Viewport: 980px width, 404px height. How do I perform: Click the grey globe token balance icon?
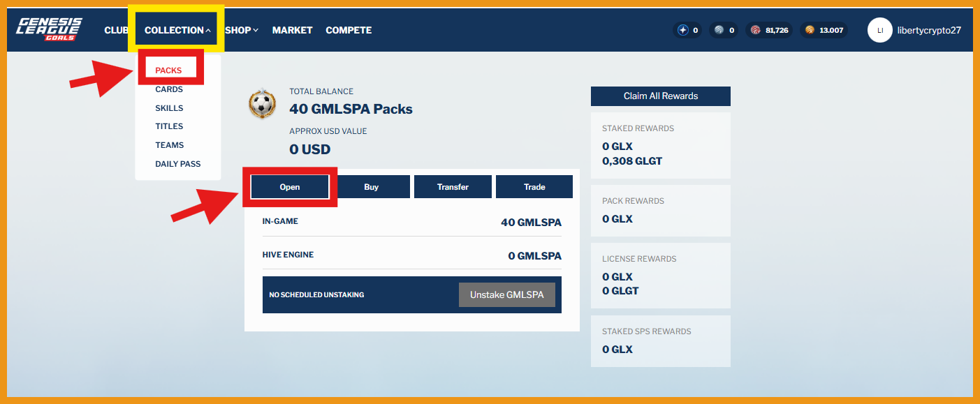coord(719,30)
